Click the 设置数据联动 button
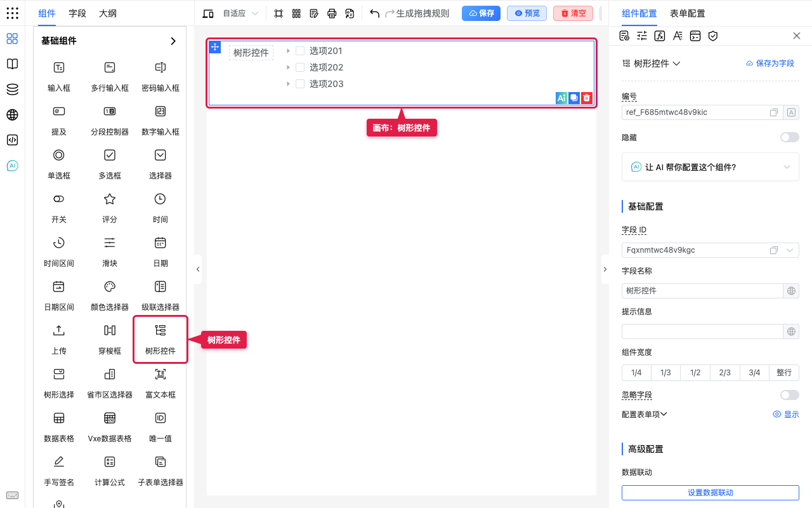The width and height of the screenshot is (812, 508). (710, 493)
